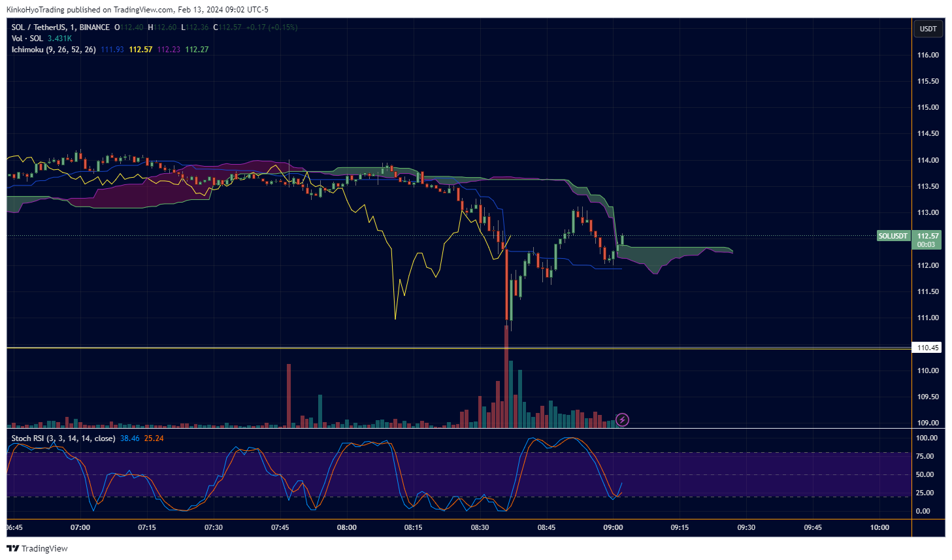Screen dimensions: 952x560
Task: Click the 09:00 time axis label
Action: tap(613, 527)
